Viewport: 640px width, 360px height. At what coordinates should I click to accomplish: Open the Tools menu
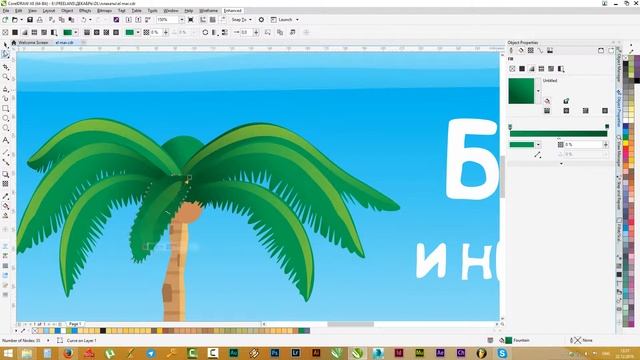[152, 11]
